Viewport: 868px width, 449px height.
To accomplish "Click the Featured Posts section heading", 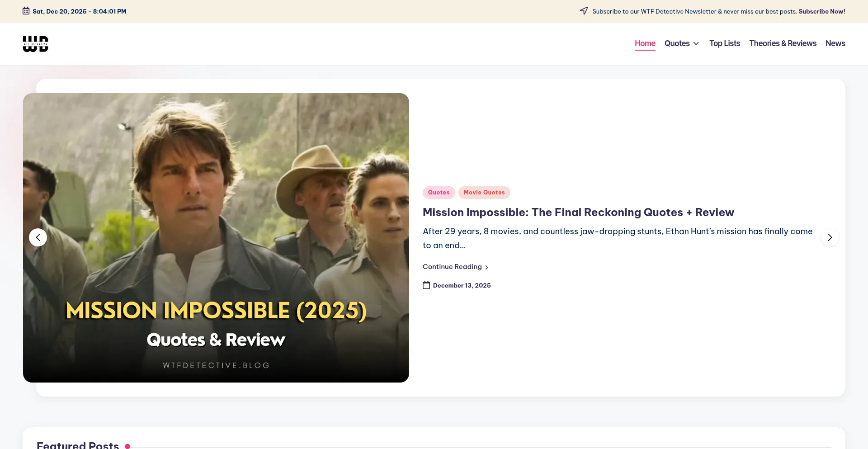I will pyautogui.click(x=78, y=445).
